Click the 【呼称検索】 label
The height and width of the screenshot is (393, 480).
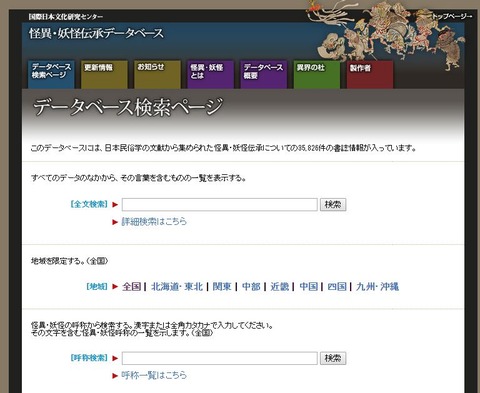(89, 358)
